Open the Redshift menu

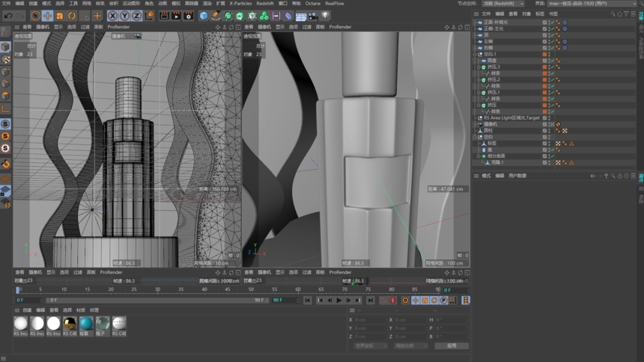click(265, 3)
